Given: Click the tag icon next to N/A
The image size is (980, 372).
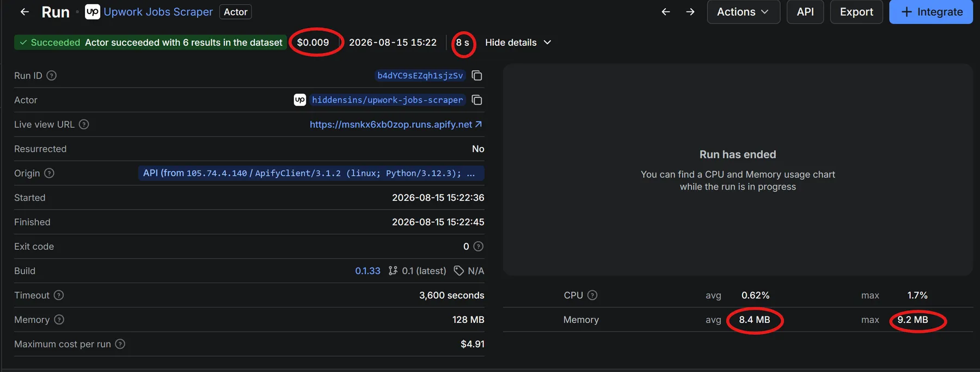Looking at the screenshot, I should pyautogui.click(x=459, y=271).
